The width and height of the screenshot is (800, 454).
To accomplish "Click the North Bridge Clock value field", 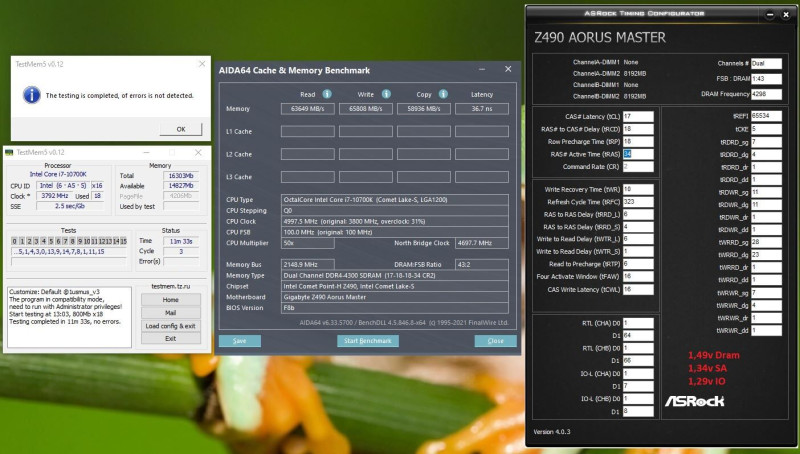I will (x=482, y=243).
